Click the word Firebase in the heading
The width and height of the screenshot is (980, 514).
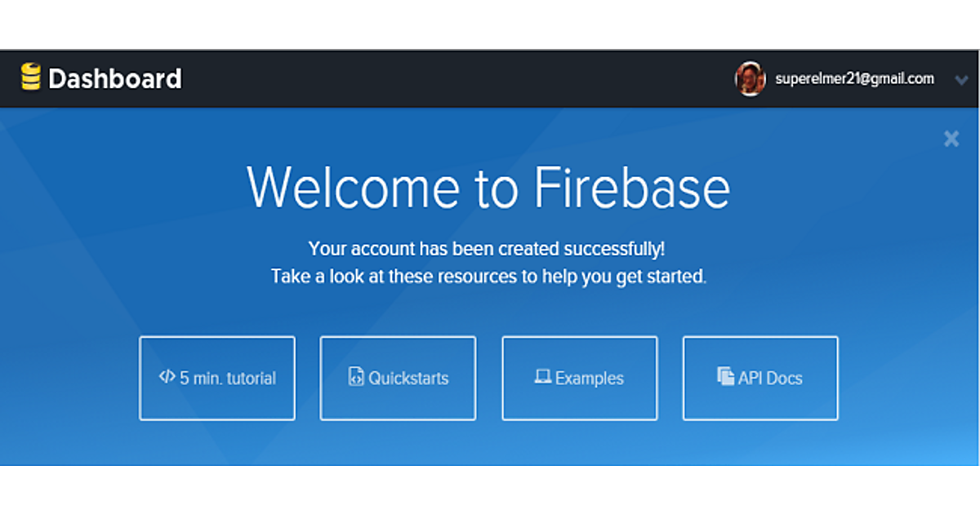coord(631,188)
